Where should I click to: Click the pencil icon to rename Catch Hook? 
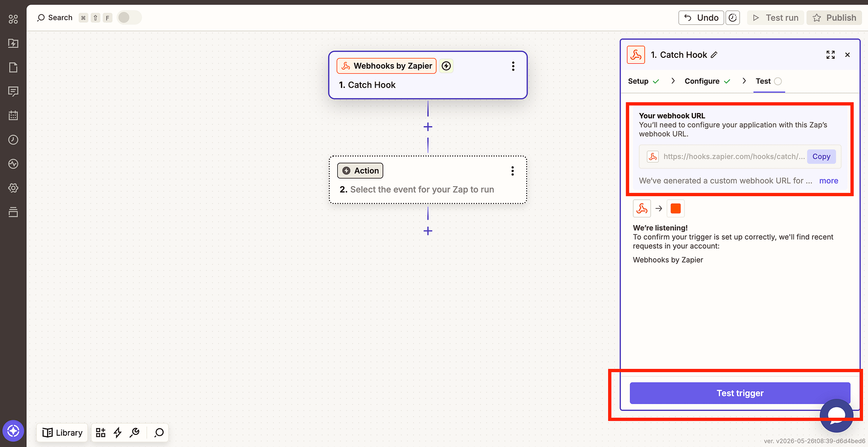(714, 55)
